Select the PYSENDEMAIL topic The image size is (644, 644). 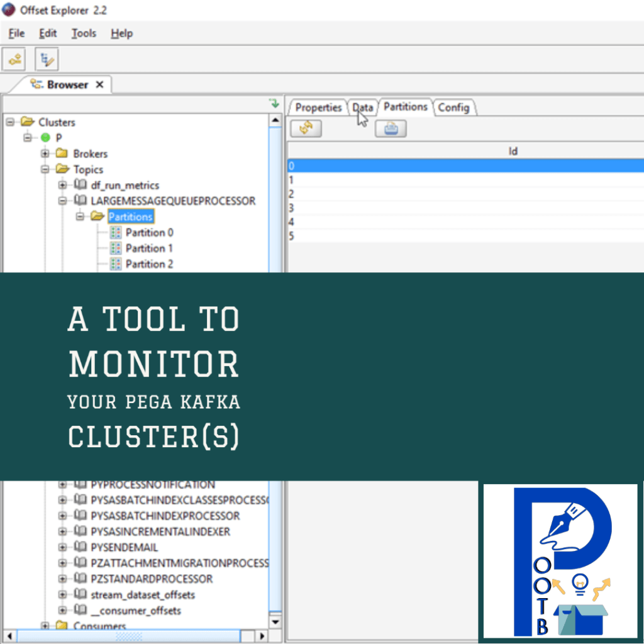124,547
